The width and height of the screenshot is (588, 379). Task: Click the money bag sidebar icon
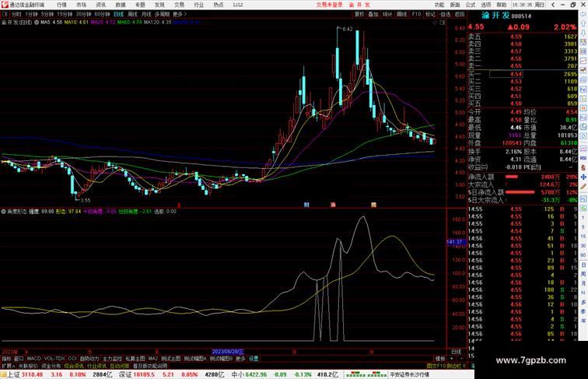point(583,167)
